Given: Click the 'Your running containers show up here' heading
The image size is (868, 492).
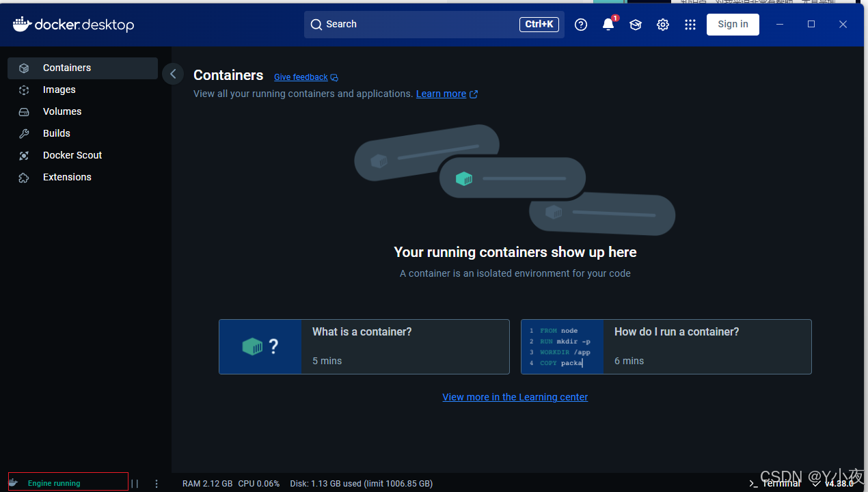Looking at the screenshot, I should point(515,252).
